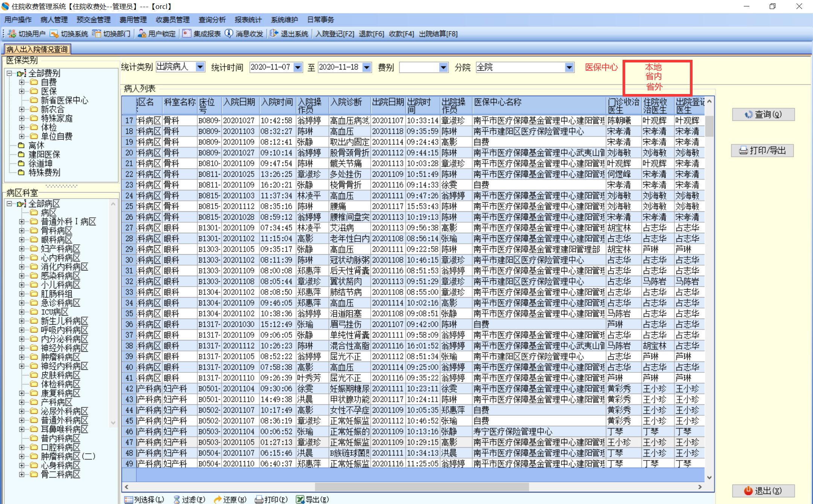Open the 报表统计 menu
Viewport: 813px width, 504px height.
coord(248,20)
